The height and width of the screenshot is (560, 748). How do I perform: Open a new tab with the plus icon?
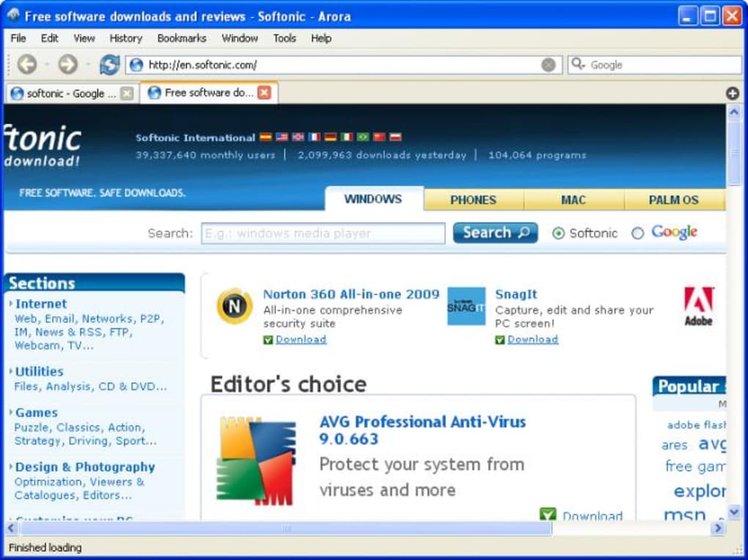coord(732,93)
